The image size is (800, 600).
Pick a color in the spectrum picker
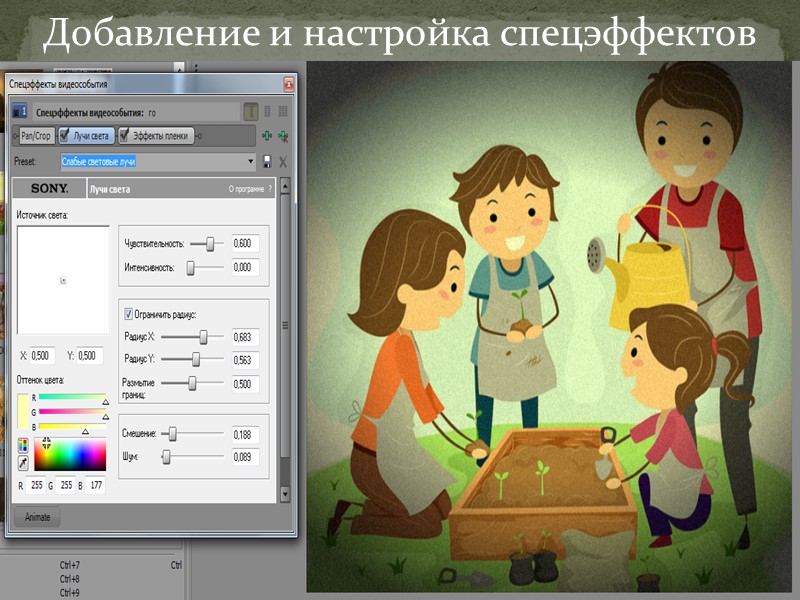(70, 454)
